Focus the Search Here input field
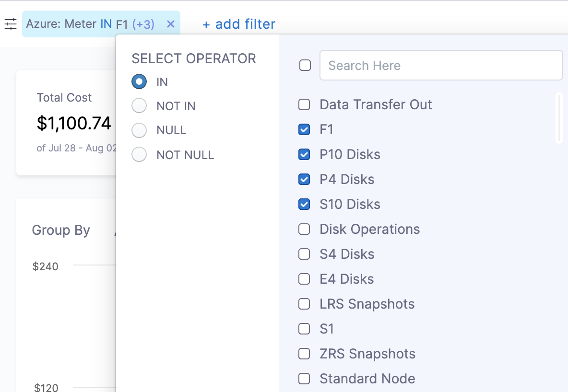Image resolution: width=568 pixels, height=392 pixels. pyautogui.click(x=441, y=65)
